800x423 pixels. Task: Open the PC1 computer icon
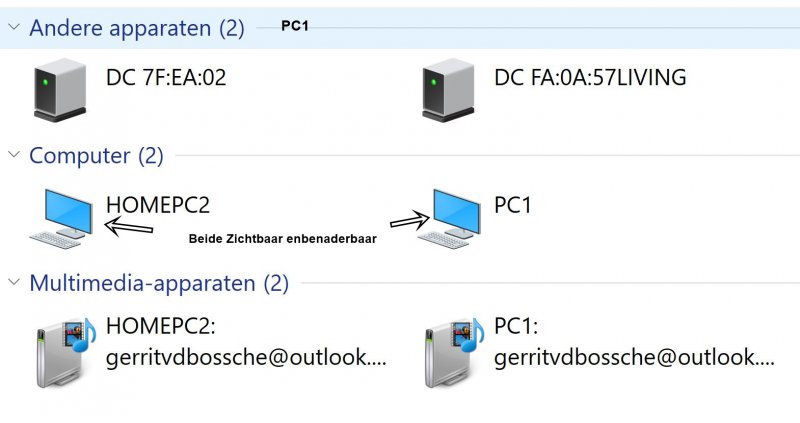(447, 217)
